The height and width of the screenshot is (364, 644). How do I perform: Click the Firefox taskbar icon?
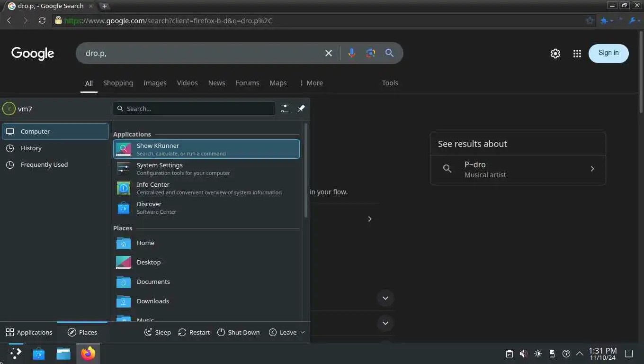tap(88, 354)
